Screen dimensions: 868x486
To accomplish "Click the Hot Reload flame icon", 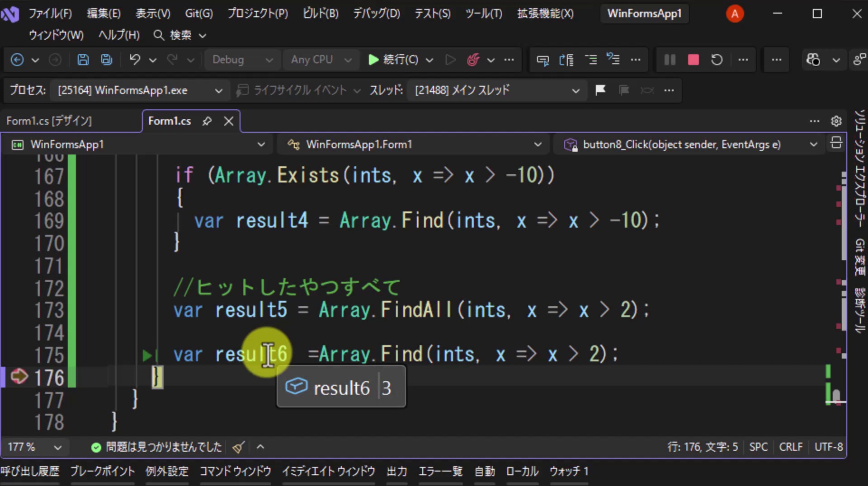I will point(473,60).
